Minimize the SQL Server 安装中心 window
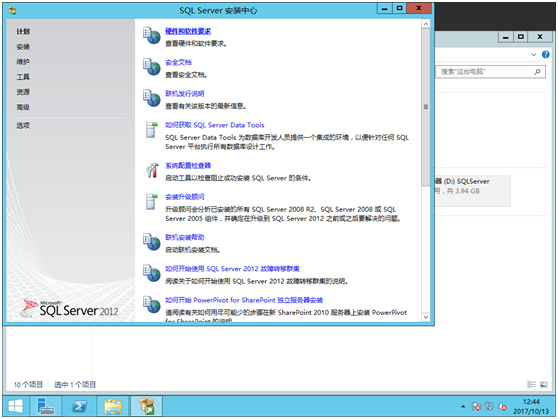Screen dimensions: 558x419 [x=385, y=9]
